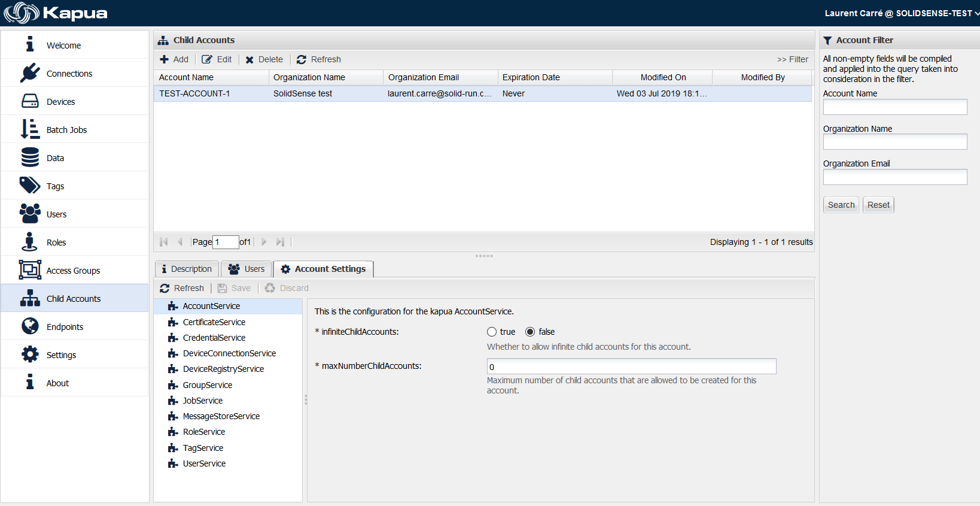Image resolution: width=980 pixels, height=506 pixels.
Task: Click the Save disk icon
Action: click(x=223, y=288)
